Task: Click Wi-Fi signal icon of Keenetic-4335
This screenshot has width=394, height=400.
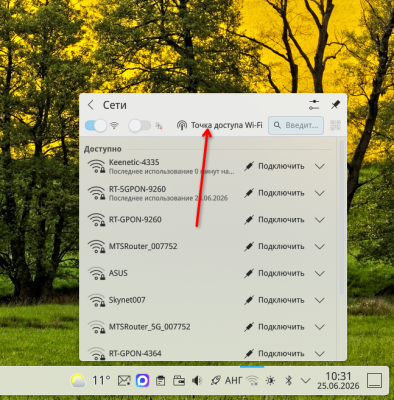Action: point(96,166)
